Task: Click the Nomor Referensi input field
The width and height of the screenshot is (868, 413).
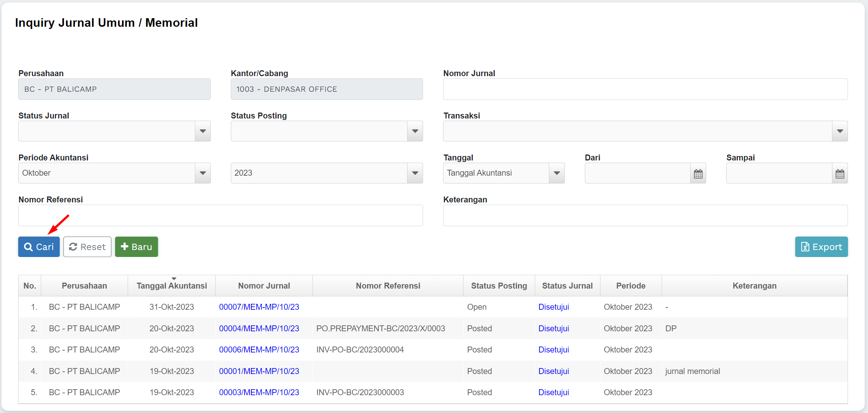Action: (x=220, y=216)
